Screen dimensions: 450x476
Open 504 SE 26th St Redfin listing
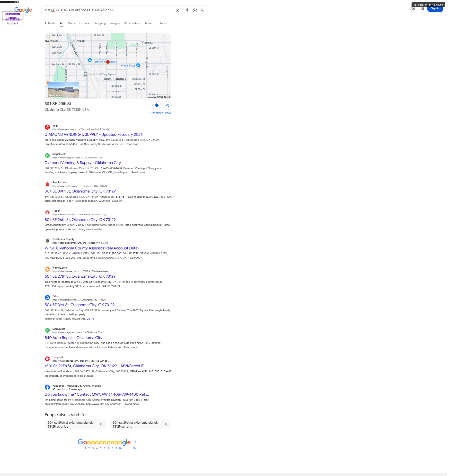(80, 220)
